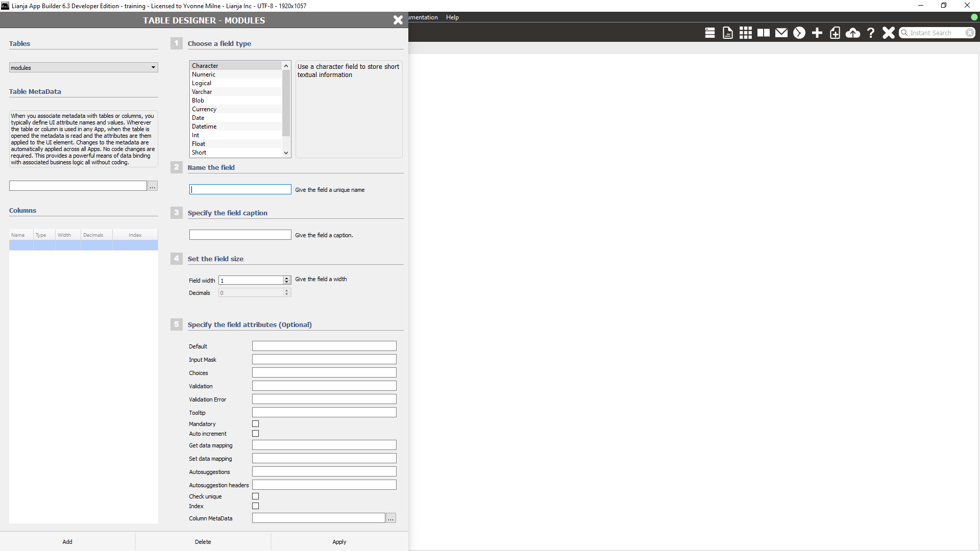Viewport: 980px width, 551px height.
Task: Open Help using the question mark icon
Action: click(x=870, y=33)
